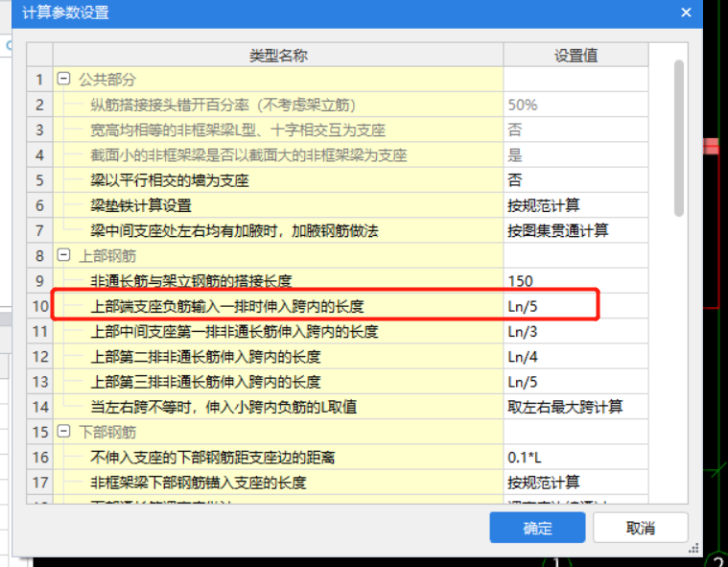Collapse the 上部钢筋 section

coord(64,255)
